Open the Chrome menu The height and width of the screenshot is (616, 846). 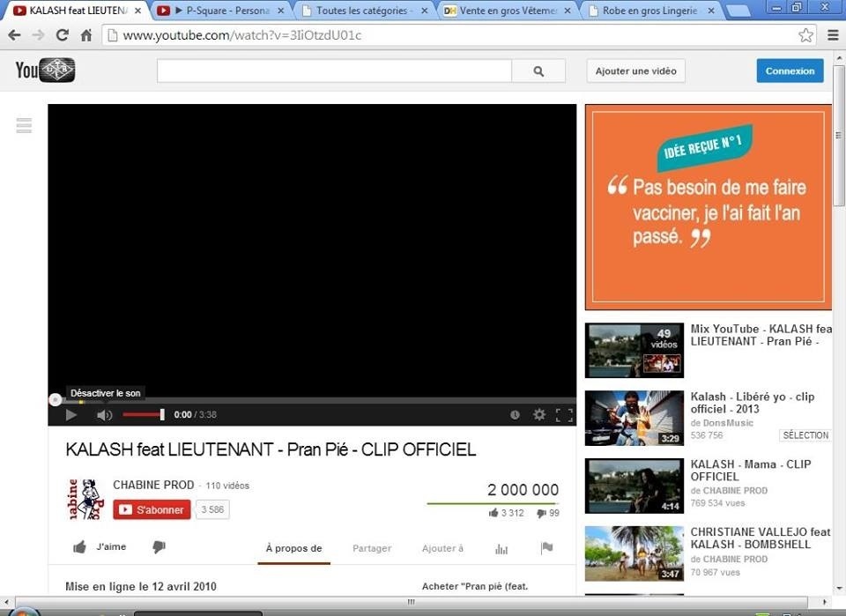[833, 35]
